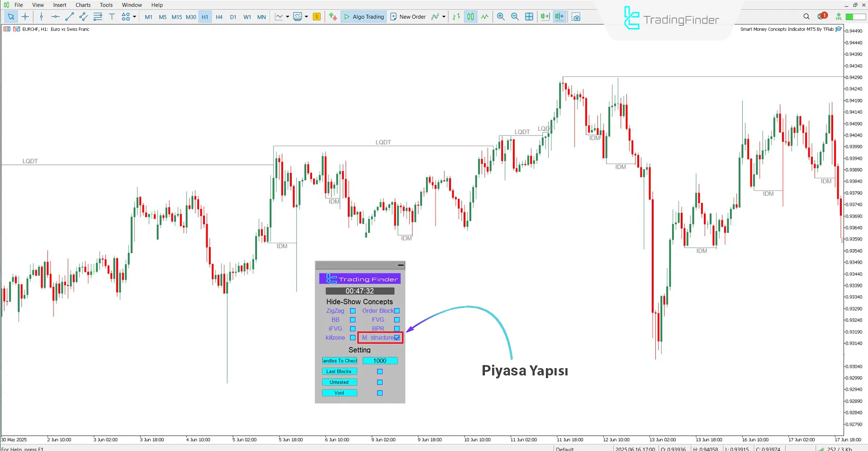Image resolution: width=868 pixels, height=451 pixels.
Task: Open the shapes objects tool
Action: pos(126,17)
